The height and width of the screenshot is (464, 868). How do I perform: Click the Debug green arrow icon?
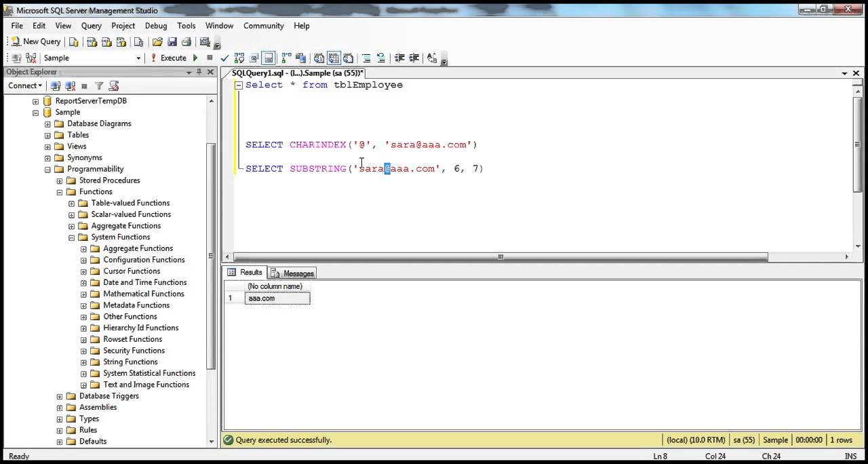point(196,58)
